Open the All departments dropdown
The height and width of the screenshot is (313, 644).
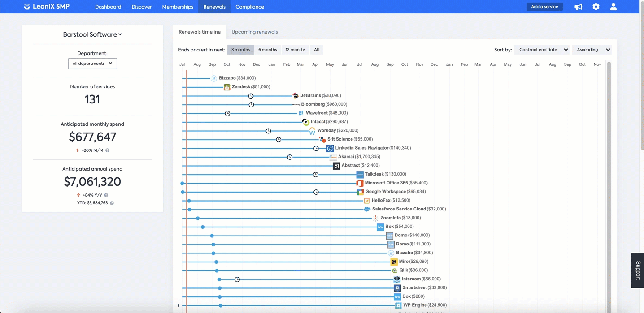pyautogui.click(x=92, y=64)
